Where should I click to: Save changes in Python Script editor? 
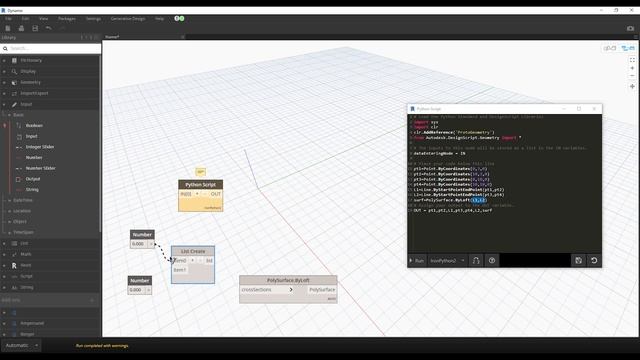(578, 260)
